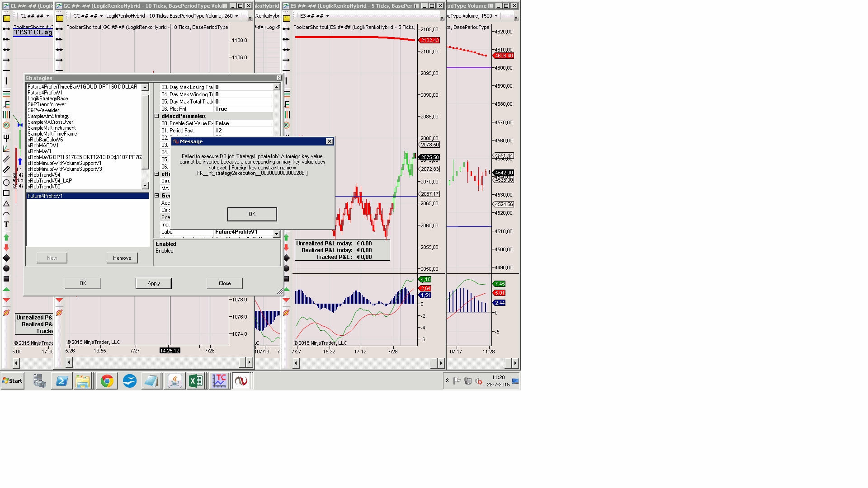Select the ellipse drawing tool
Screen dimensions: 868x488
tap(6, 183)
